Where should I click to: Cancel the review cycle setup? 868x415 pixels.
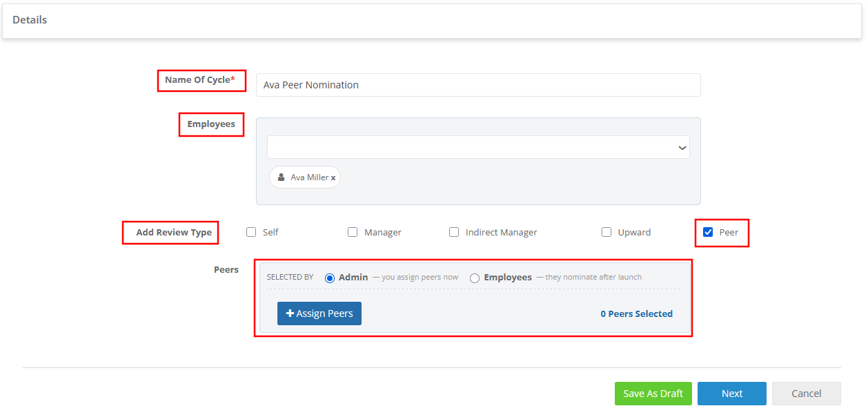tap(807, 394)
